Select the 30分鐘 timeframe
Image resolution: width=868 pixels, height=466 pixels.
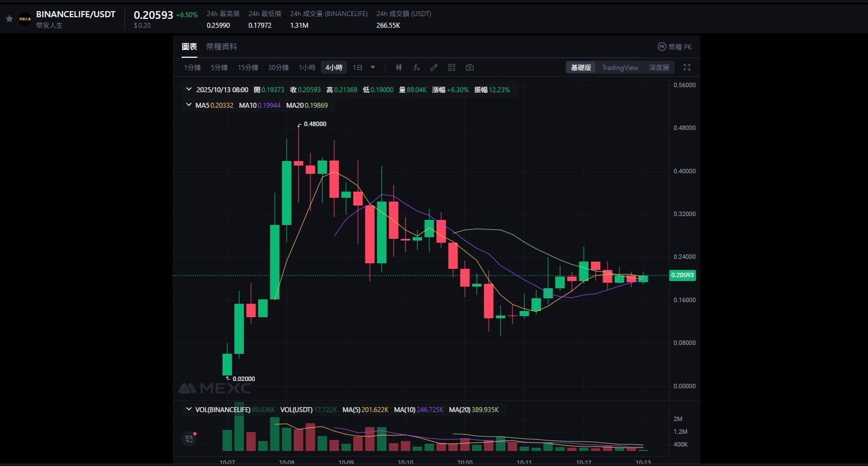[x=278, y=67]
